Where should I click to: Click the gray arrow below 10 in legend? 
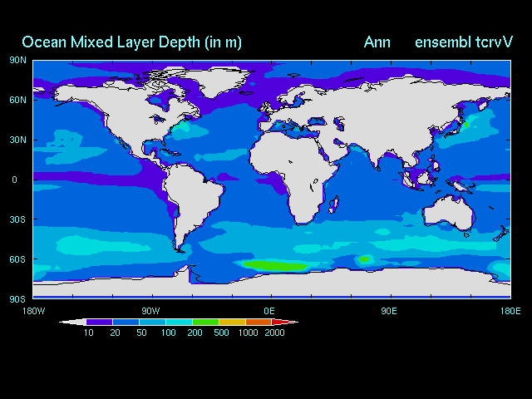[x=72, y=322]
